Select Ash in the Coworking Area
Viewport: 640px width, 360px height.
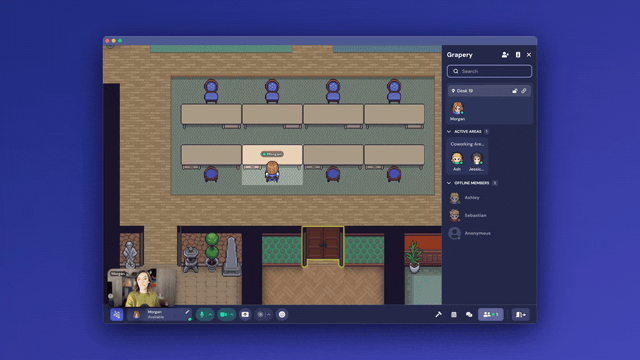pyautogui.click(x=457, y=159)
